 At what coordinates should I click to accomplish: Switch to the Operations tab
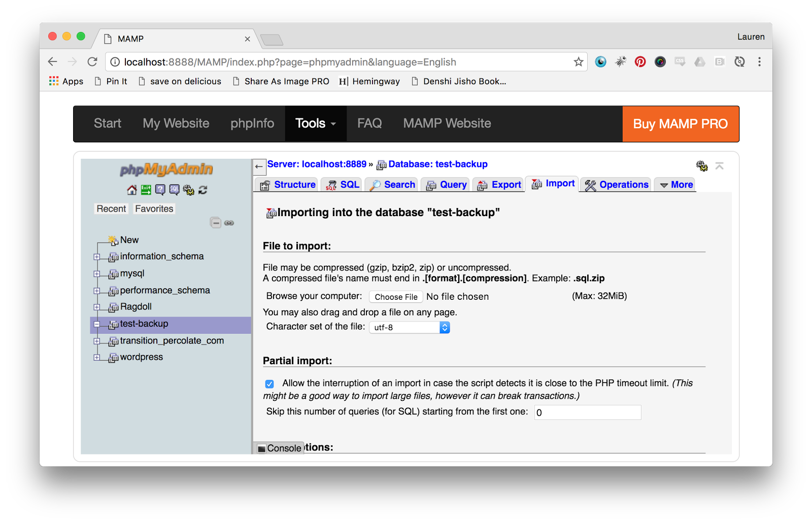pyautogui.click(x=617, y=185)
